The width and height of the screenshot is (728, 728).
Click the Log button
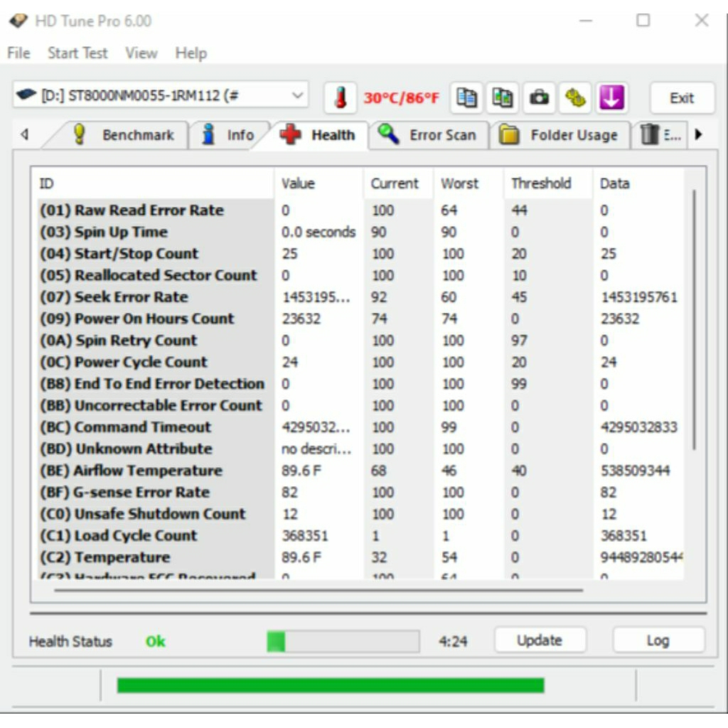point(658,641)
